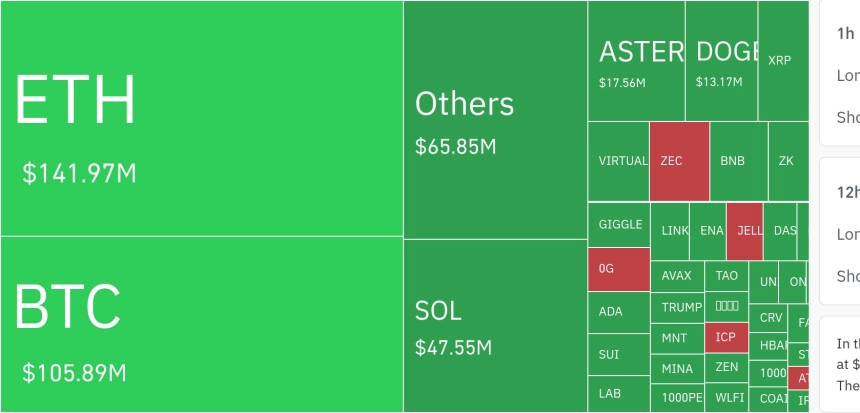Select the VIRTUAL tile
Viewport: 860px width, 413px height.
point(619,161)
